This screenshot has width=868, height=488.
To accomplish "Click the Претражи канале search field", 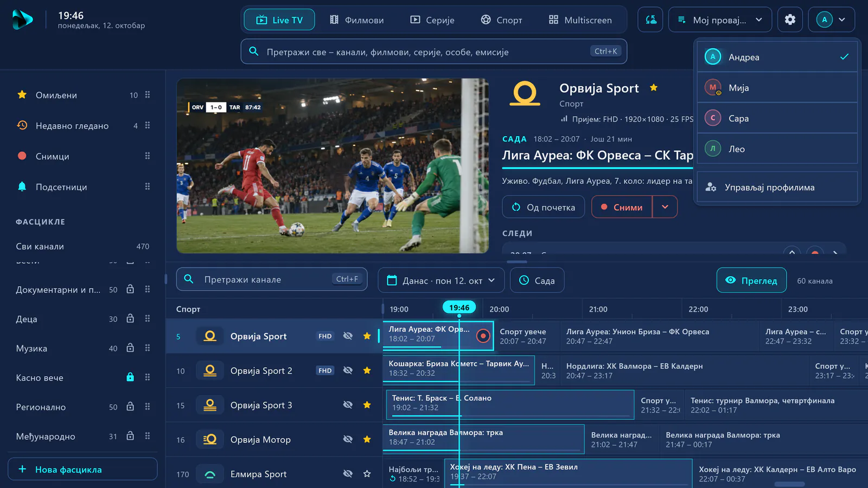I will 272,279.
